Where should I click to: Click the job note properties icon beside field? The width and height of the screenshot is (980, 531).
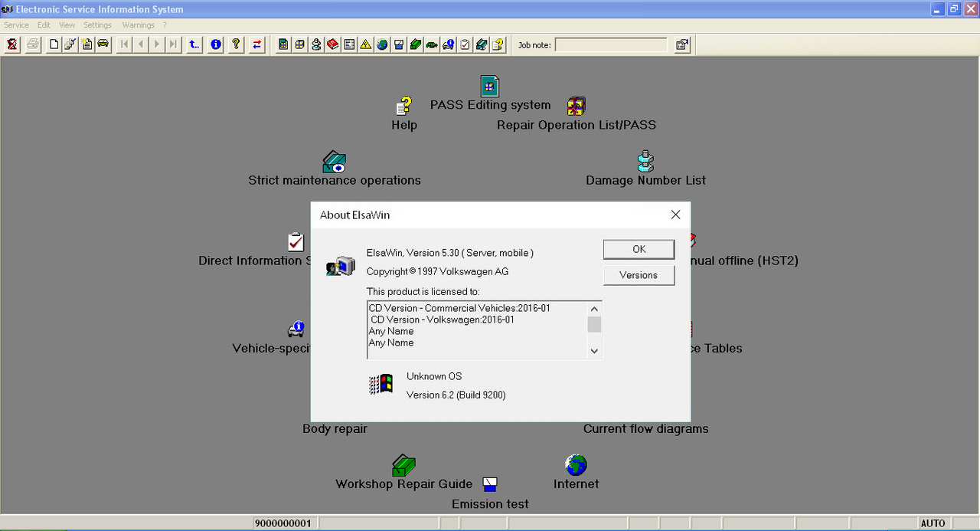click(x=682, y=45)
